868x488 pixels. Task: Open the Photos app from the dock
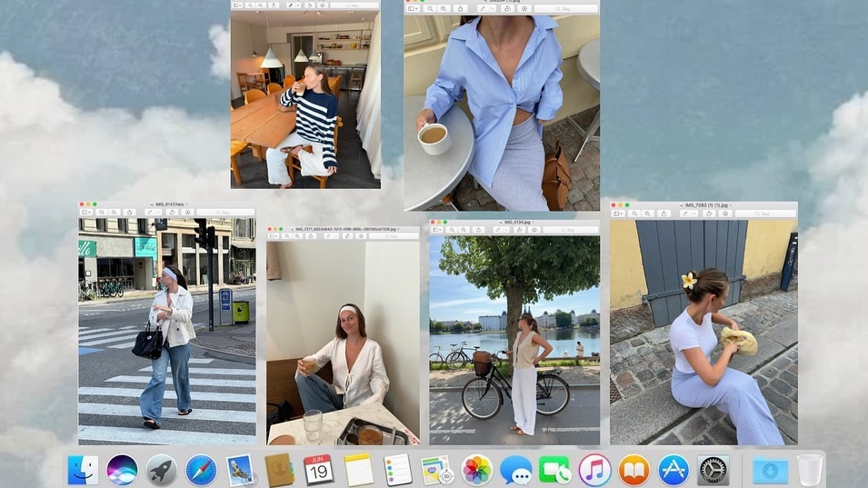(x=476, y=470)
